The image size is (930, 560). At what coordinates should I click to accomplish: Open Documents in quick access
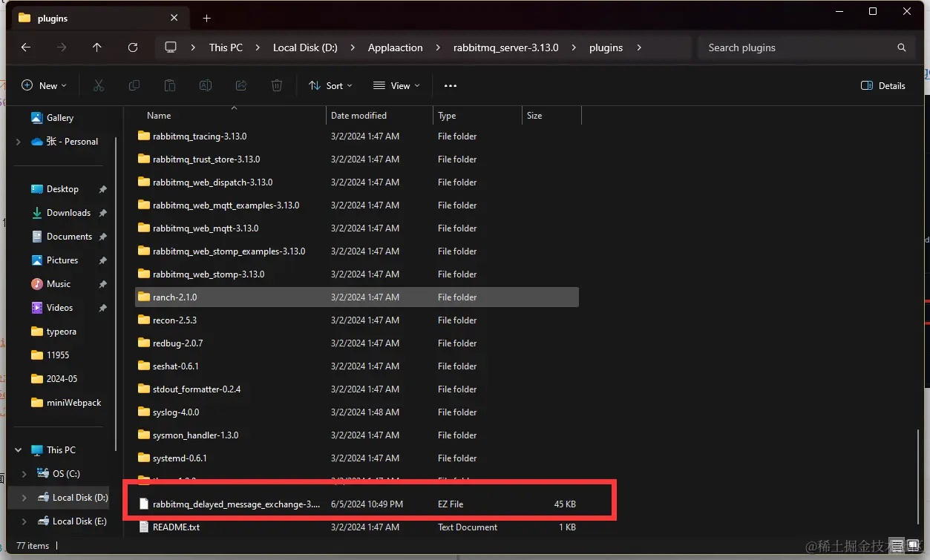pyautogui.click(x=69, y=236)
